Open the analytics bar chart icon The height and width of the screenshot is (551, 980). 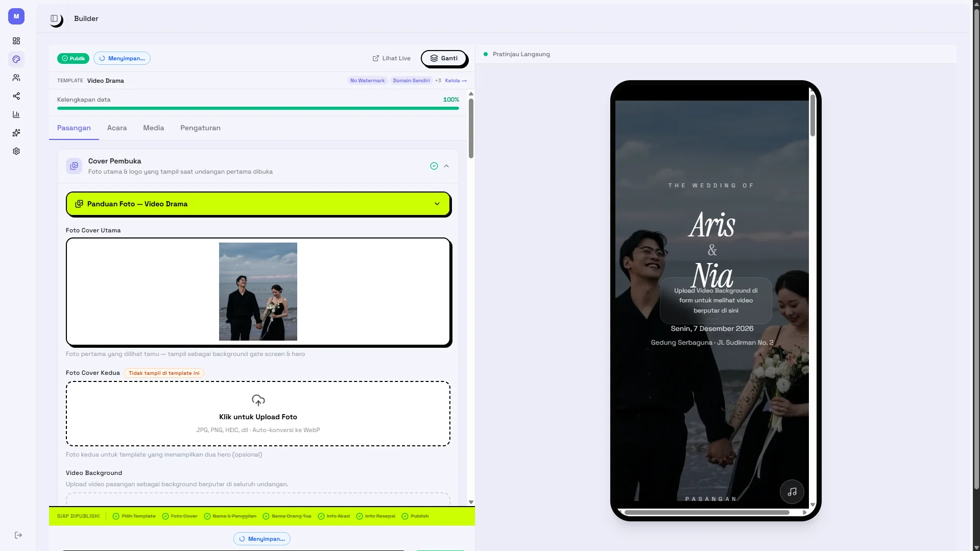pos(16,114)
